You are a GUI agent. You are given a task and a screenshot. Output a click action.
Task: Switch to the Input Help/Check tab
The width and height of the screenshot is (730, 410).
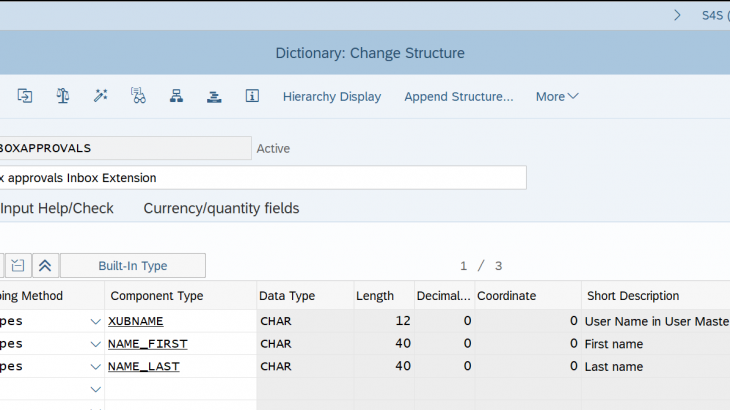pos(57,208)
